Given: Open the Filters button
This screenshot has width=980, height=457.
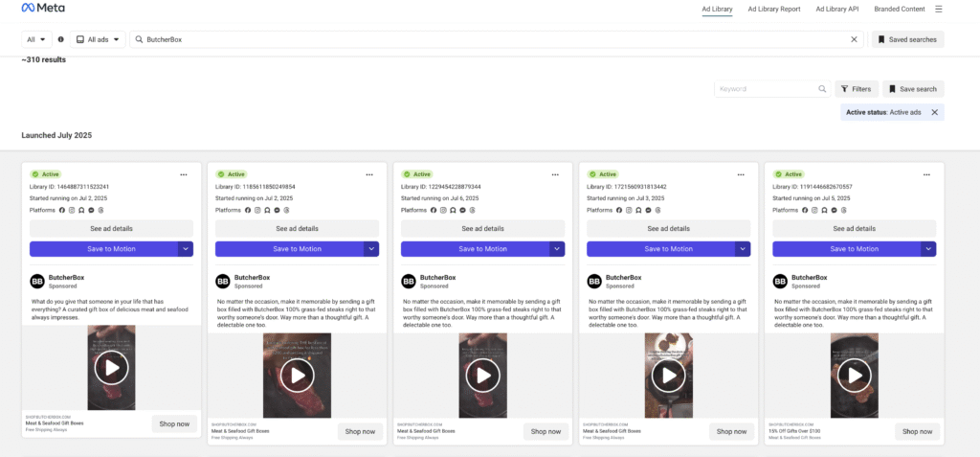Looking at the screenshot, I should 857,89.
